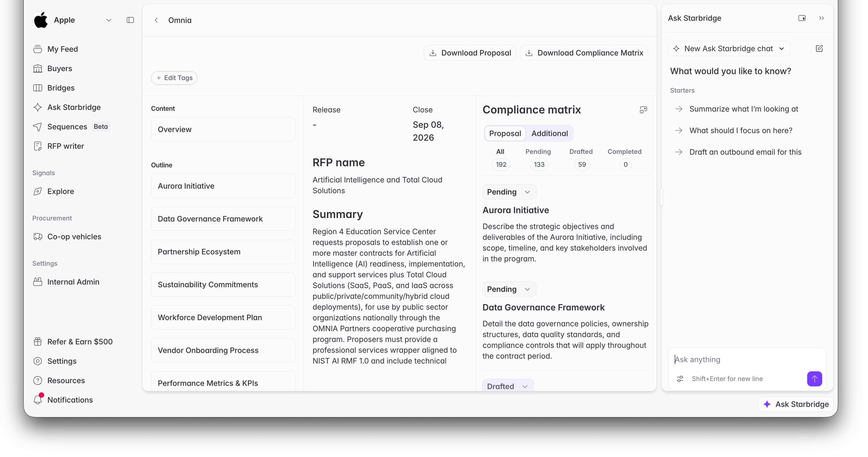Open chat options sliders icon
Image resolution: width=868 pixels, height=457 pixels.
click(x=680, y=378)
